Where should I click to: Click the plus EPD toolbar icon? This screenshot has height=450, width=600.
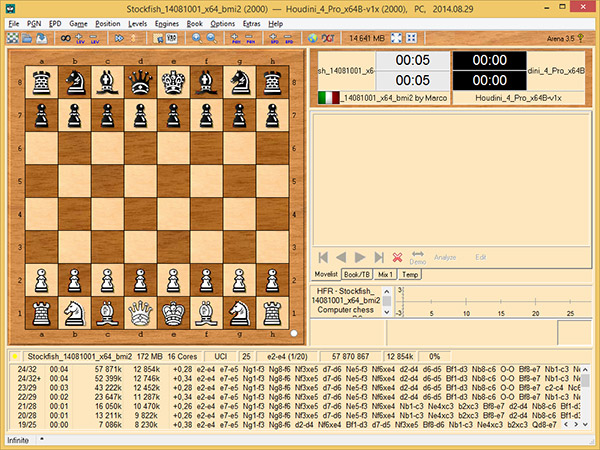274,38
